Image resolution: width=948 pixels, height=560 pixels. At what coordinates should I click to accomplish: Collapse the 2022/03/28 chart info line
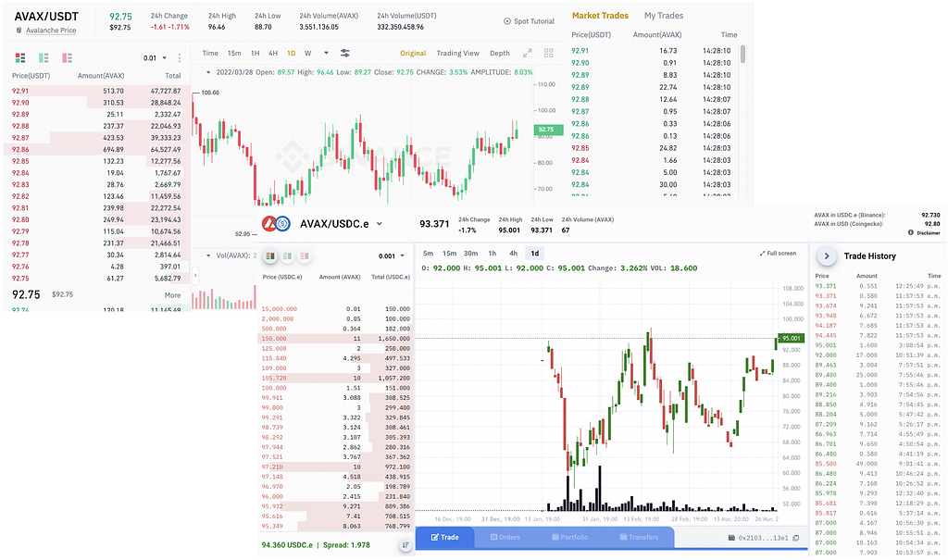pos(208,72)
